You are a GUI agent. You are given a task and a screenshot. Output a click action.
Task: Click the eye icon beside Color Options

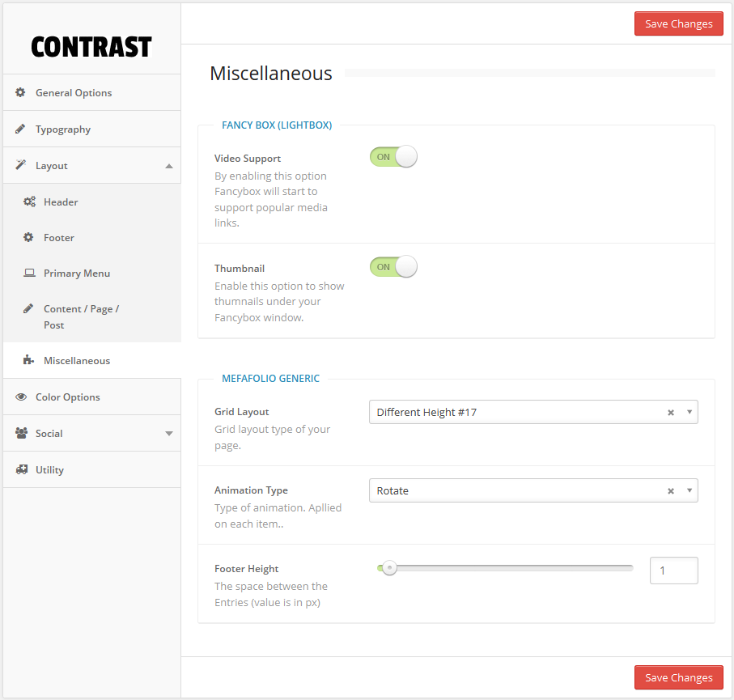21,397
